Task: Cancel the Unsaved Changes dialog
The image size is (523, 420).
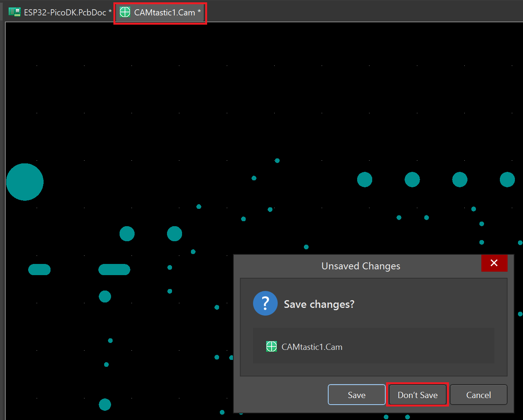Action: tap(478, 395)
